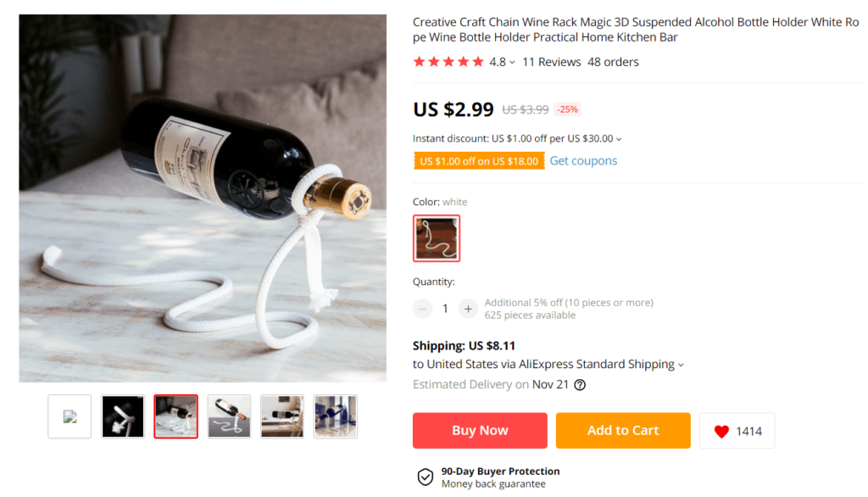This screenshot has width=868, height=497.
Task: Click the buyer protection shield icon
Action: (x=426, y=477)
